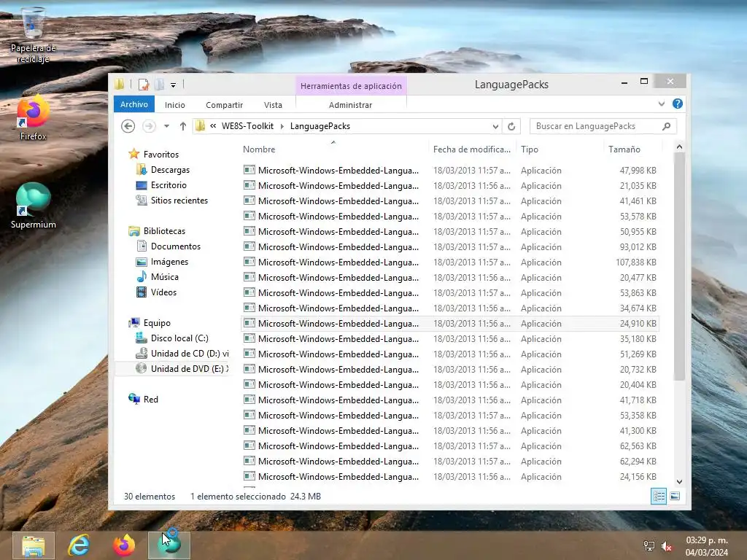This screenshot has height=560, width=747.
Task: Open Escritorio in the navigation pane
Action: click(169, 185)
